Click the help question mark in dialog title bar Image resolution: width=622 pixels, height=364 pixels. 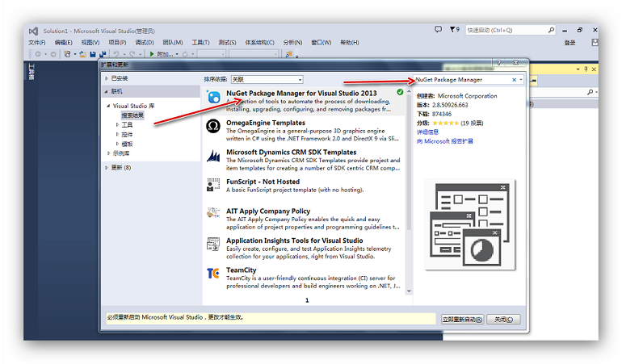(498, 63)
